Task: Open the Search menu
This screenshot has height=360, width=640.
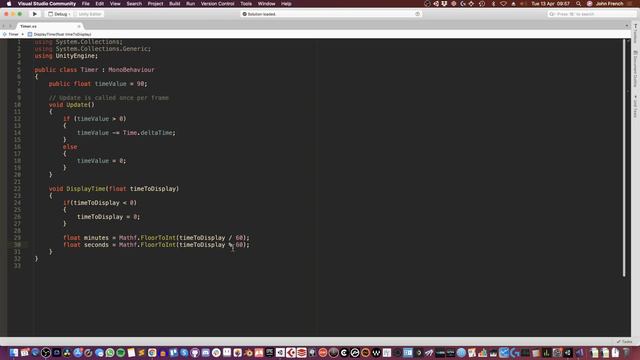Action: 134,4
